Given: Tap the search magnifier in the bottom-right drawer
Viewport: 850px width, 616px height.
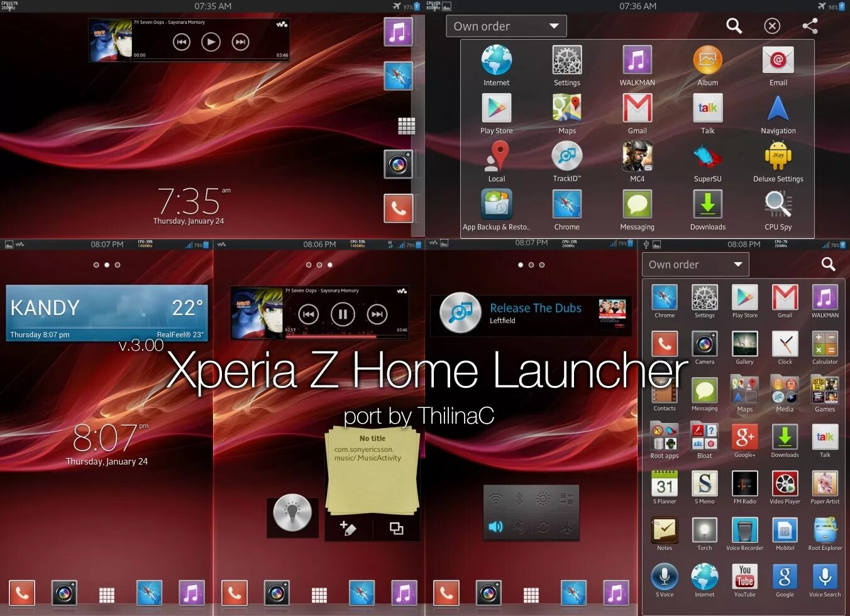Looking at the screenshot, I should coord(828,265).
